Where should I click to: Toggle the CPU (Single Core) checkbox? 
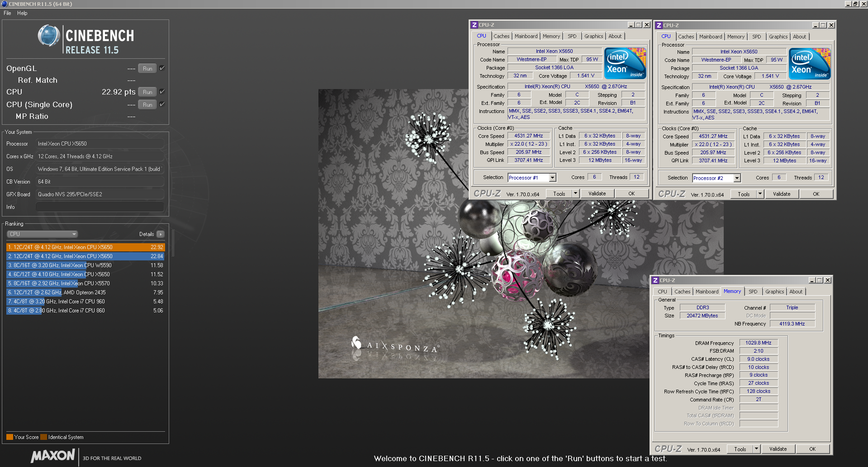(x=162, y=104)
